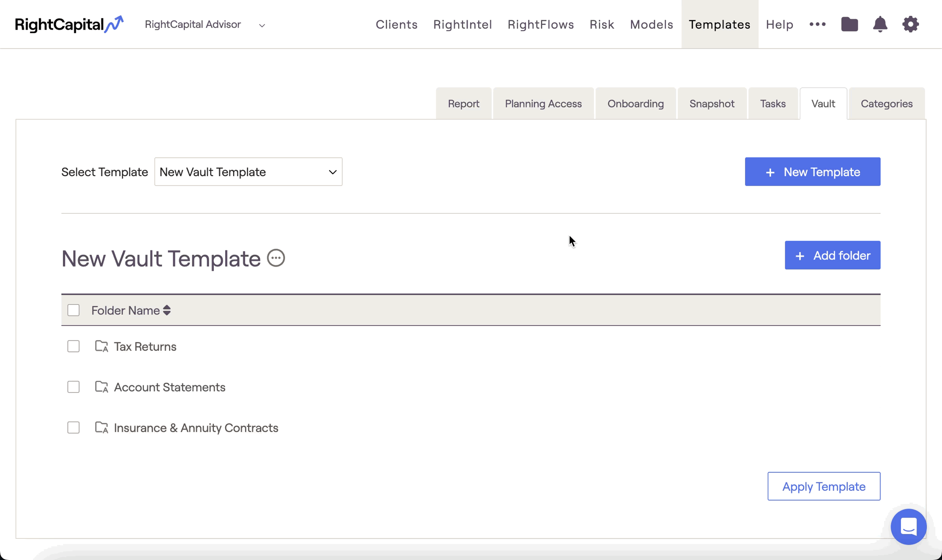Open RightFlows navigation item
The width and height of the screenshot is (942, 560).
click(x=541, y=24)
